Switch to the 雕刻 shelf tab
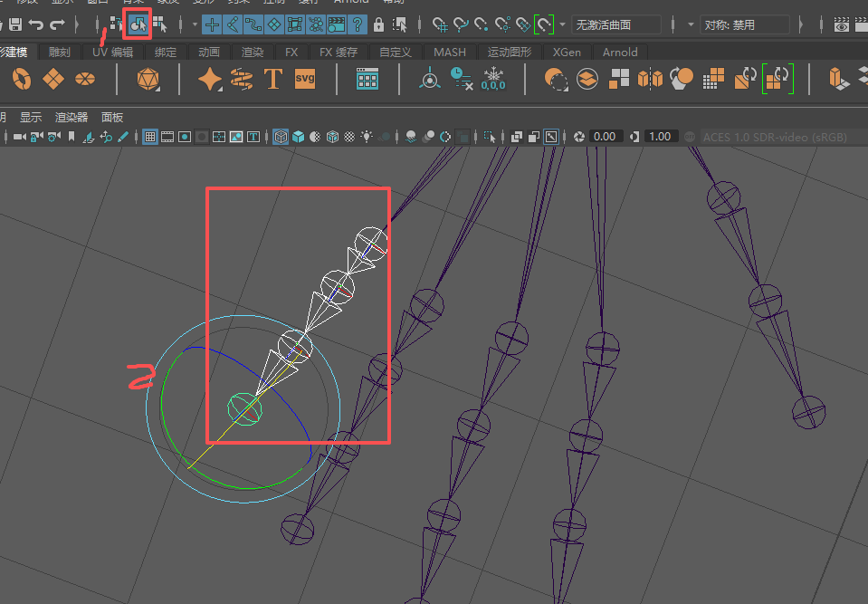Image resolution: width=868 pixels, height=604 pixels. click(x=59, y=52)
